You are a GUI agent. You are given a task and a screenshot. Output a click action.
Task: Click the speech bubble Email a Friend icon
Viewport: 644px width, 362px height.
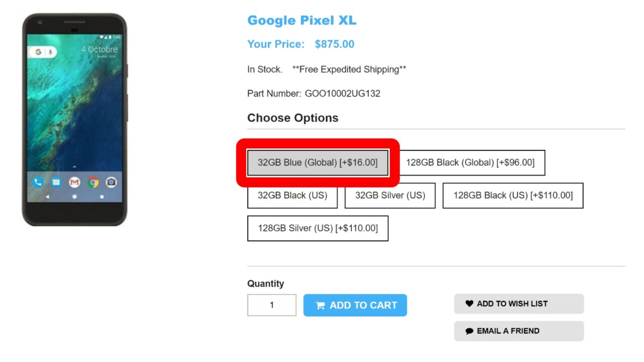click(x=469, y=331)
